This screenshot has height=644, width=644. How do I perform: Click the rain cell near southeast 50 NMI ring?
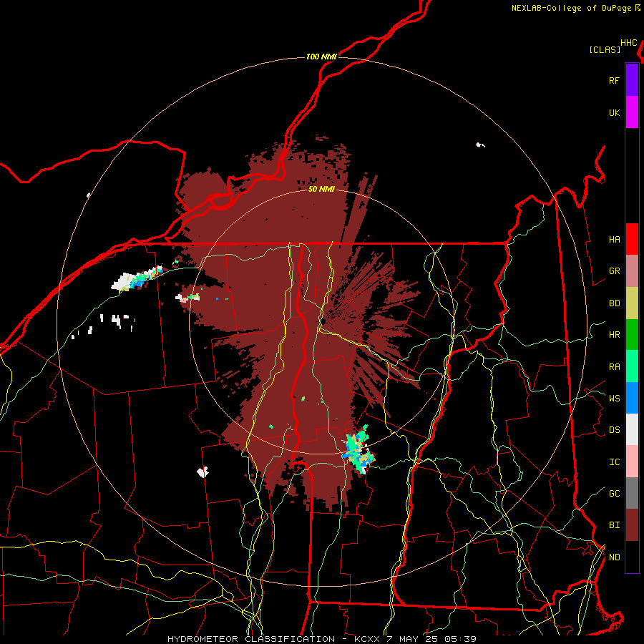358,449
